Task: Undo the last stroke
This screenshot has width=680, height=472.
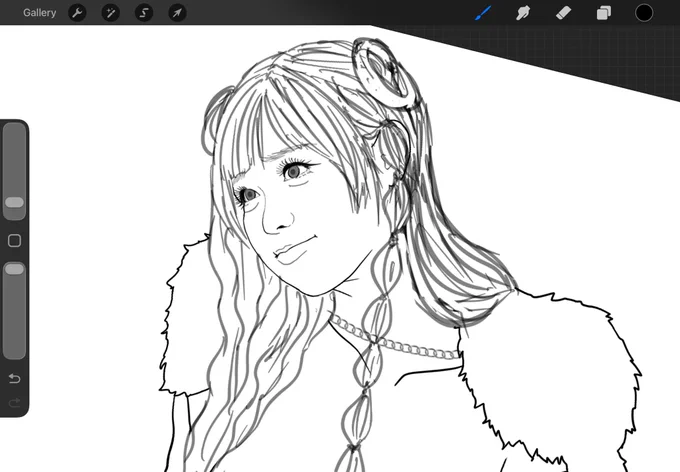Action: coord(14,379)
